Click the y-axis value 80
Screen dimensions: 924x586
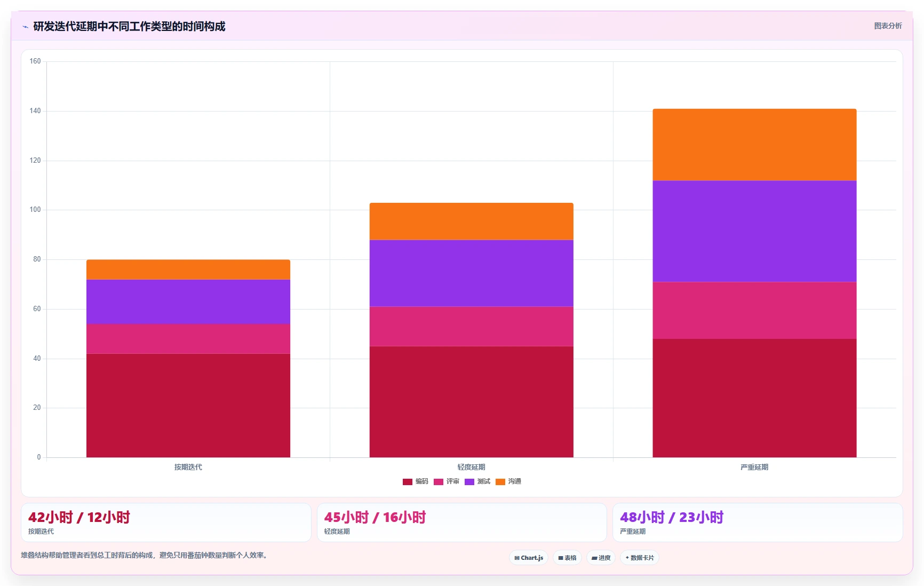pos(37,259)
